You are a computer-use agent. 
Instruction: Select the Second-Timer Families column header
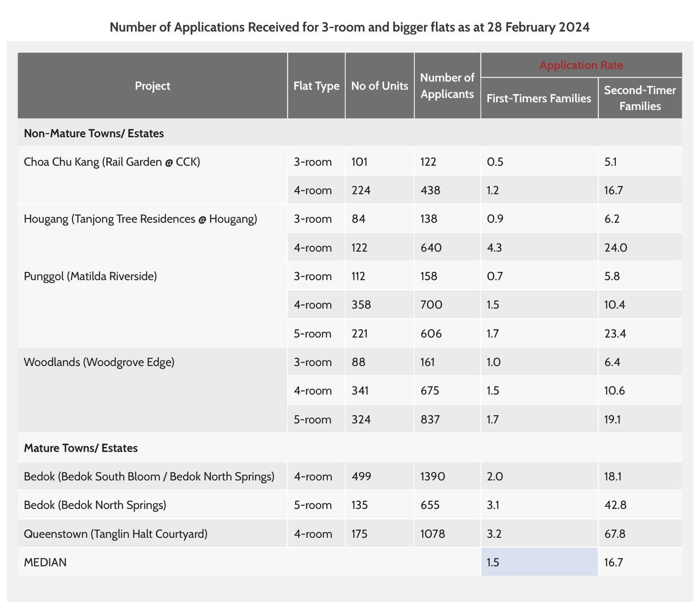point(640,98)
